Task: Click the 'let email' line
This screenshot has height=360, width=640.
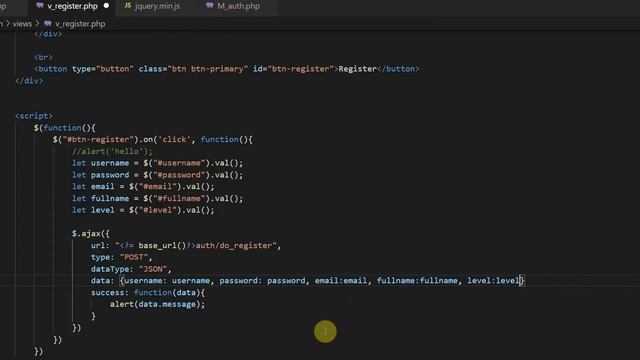Action: click(x=143, y=187)
